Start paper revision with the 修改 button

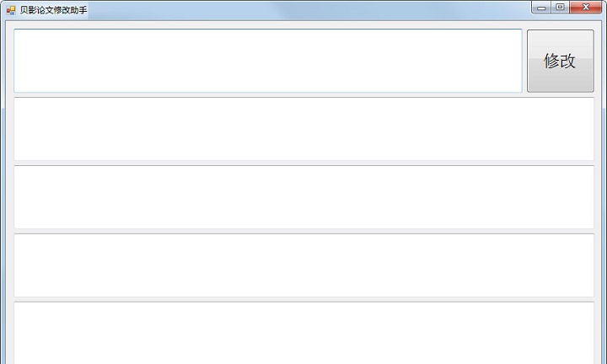[x=560, y=61]
